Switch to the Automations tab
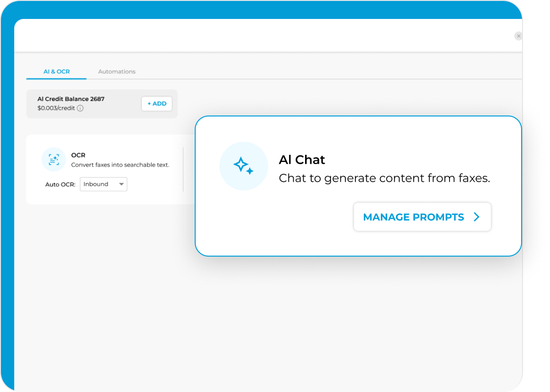 [117, 71]
